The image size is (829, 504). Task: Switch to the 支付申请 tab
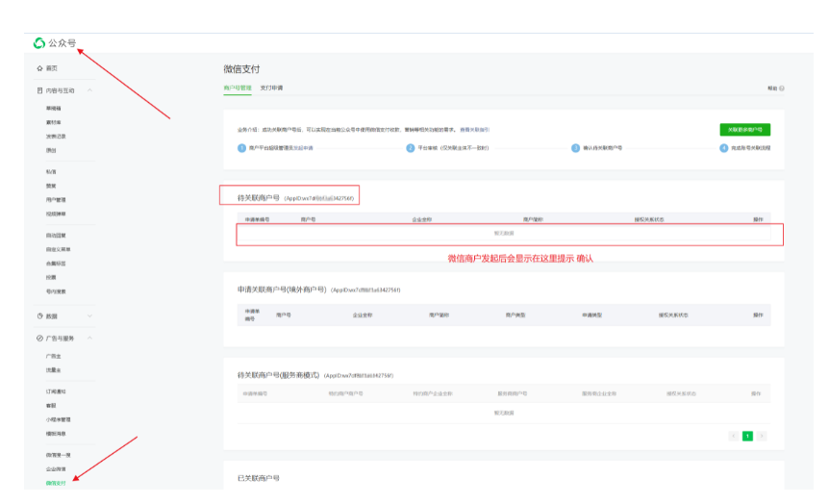pos(271,88)
